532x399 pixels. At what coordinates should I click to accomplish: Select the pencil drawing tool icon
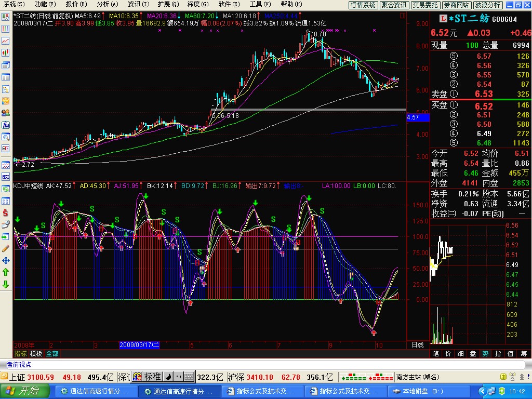pos(5,249)
